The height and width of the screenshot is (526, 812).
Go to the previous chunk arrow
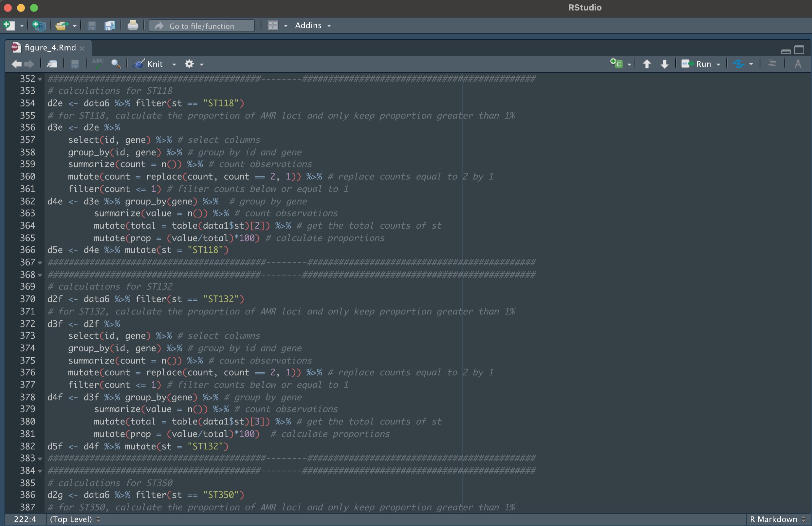coord(647,64)
